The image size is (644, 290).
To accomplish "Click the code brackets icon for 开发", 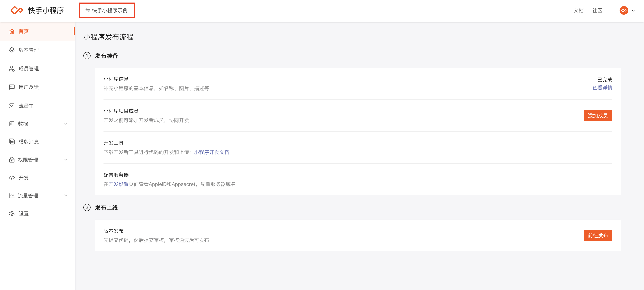I will click(12, 178).
